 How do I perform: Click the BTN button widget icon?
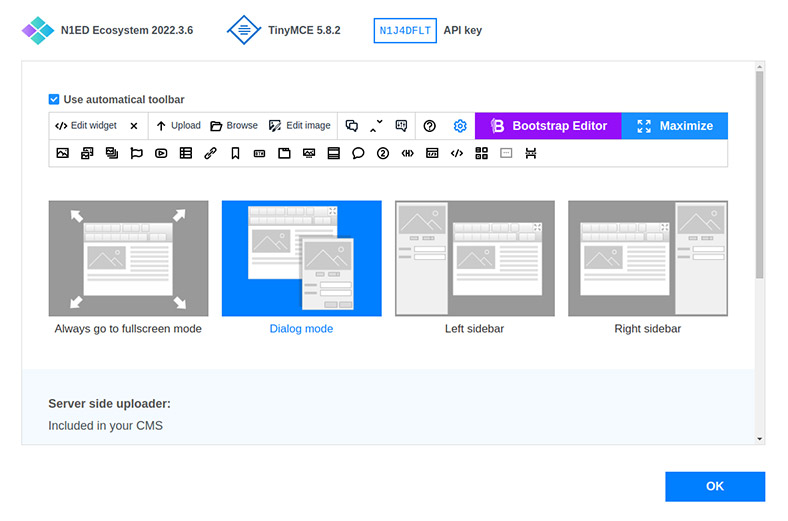click(x=260, y=153)
